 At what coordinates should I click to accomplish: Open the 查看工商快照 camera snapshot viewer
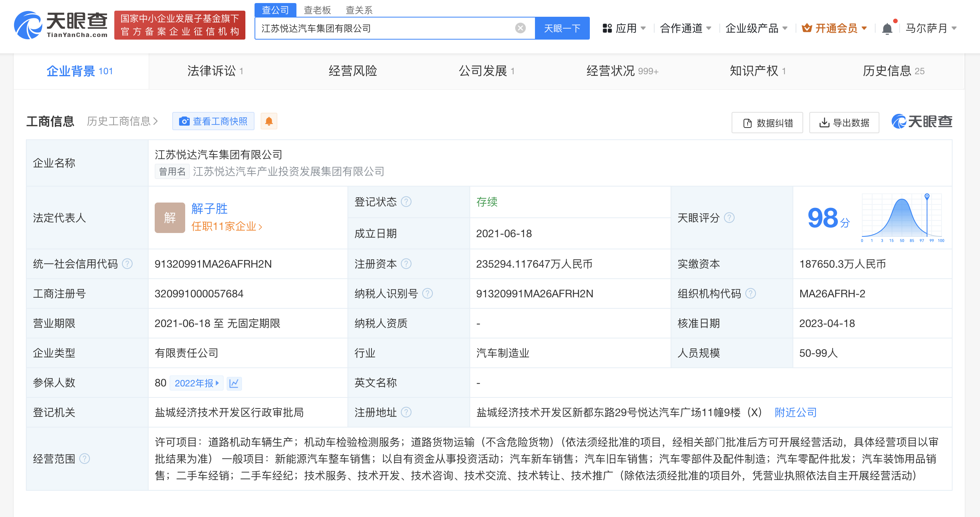pos(213,121)
